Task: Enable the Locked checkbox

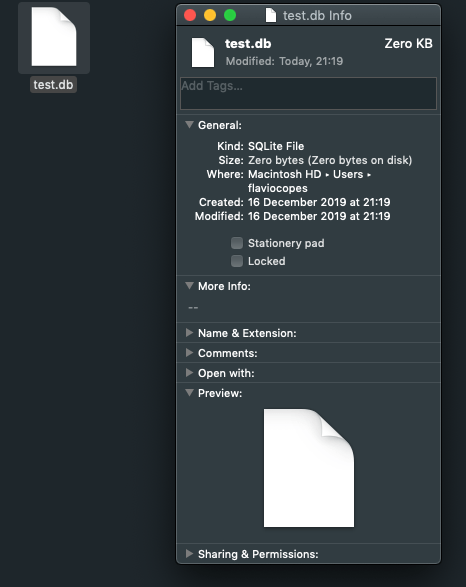Action: (x=237, y=261)
